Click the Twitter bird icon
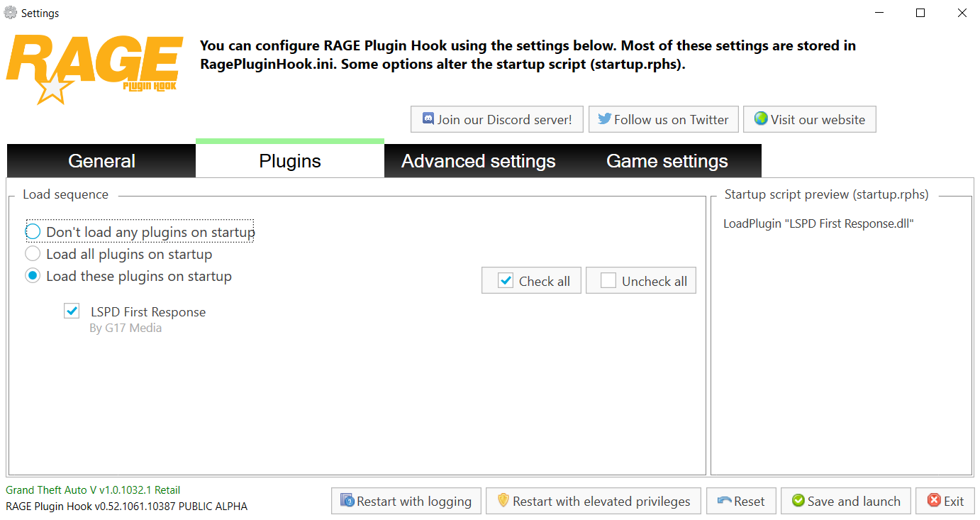980x520 pixels. (604, 119)
